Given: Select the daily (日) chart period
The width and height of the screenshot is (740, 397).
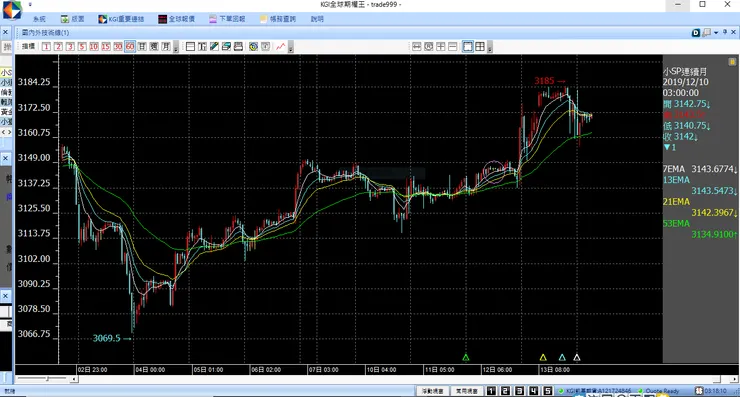Looking at the screenshot, I should pos(142,47).
